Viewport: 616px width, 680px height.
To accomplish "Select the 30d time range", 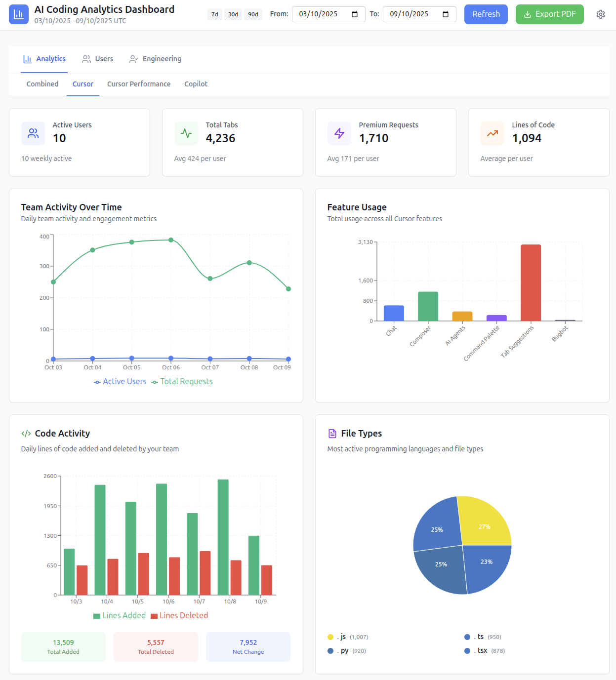I will click(233, 14).
